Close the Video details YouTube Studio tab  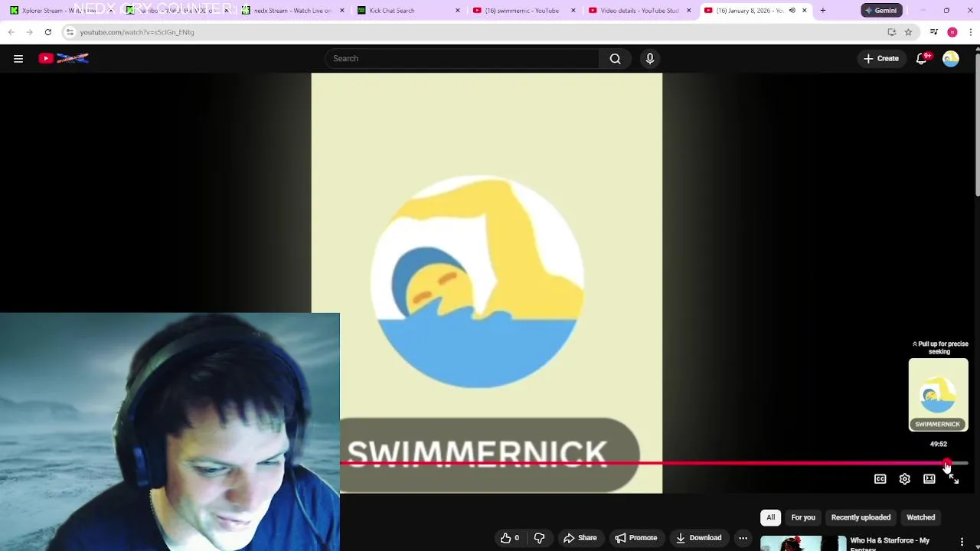click(x=689, y=11)
